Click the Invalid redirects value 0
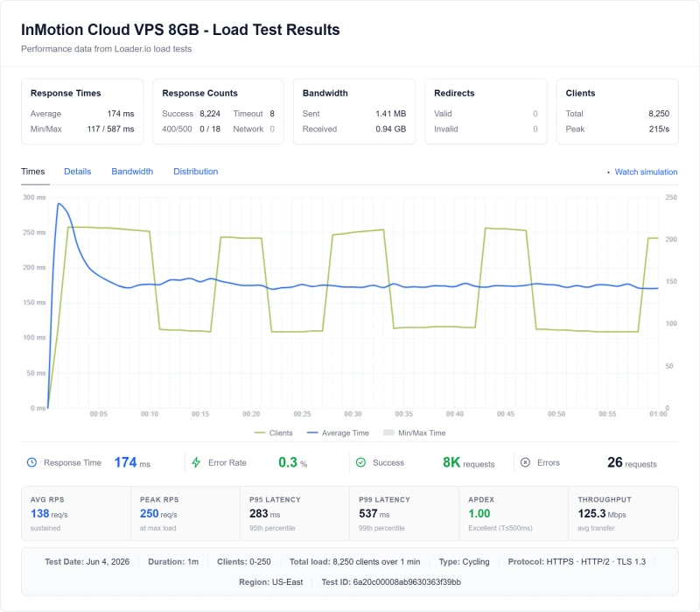Image resolution: width=700 pixels, height=612 pixels. (535, 129)
